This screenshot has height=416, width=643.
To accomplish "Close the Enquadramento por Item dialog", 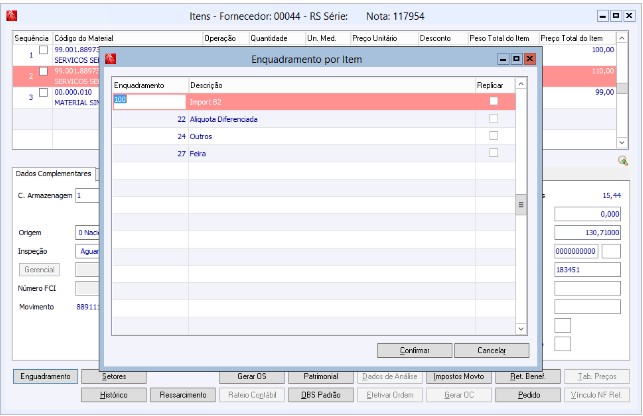I will [x=530, y=59].
